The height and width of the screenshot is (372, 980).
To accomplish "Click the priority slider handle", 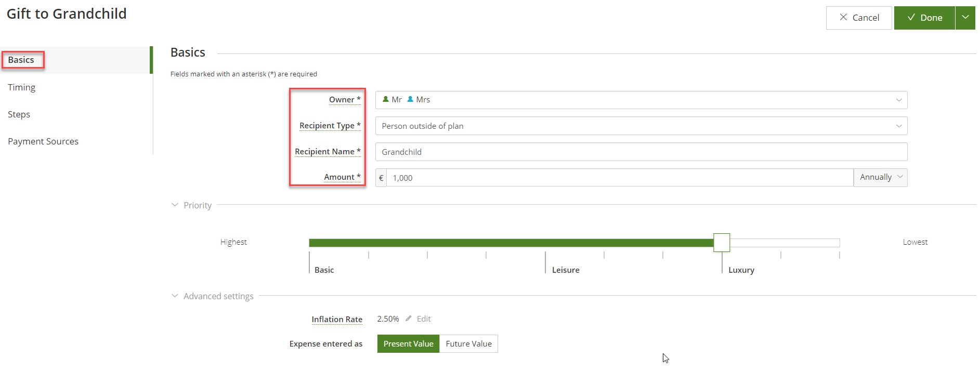I will 721,243.
